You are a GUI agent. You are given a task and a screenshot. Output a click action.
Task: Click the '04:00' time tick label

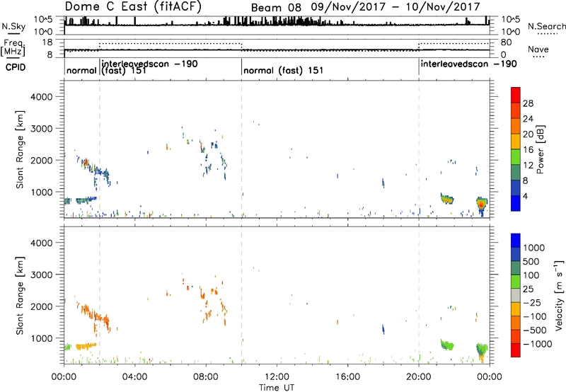[x=134, y=377]
